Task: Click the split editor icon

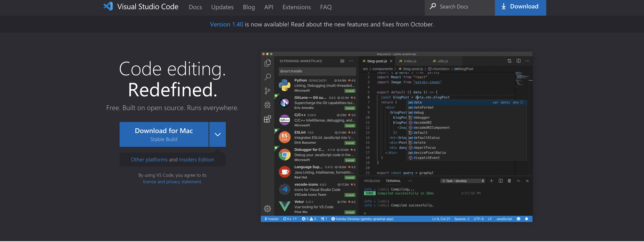Action: pos(518,61)
